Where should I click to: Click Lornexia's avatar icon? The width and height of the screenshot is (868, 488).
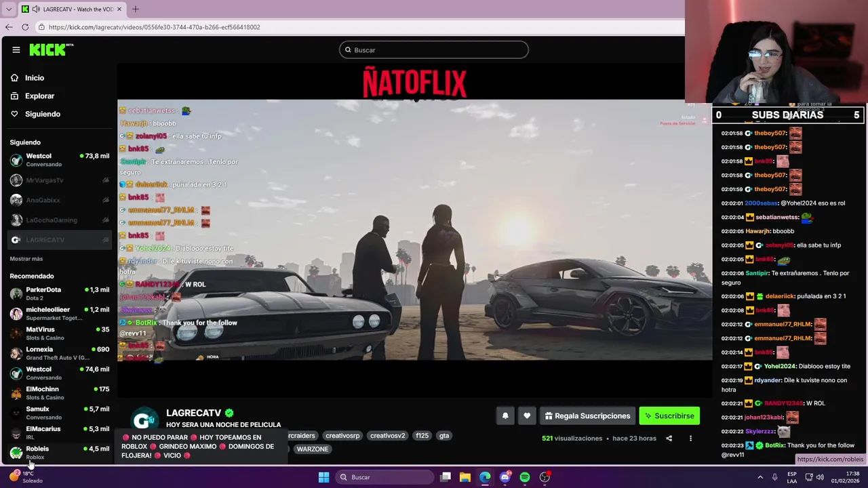pos(16,354)
